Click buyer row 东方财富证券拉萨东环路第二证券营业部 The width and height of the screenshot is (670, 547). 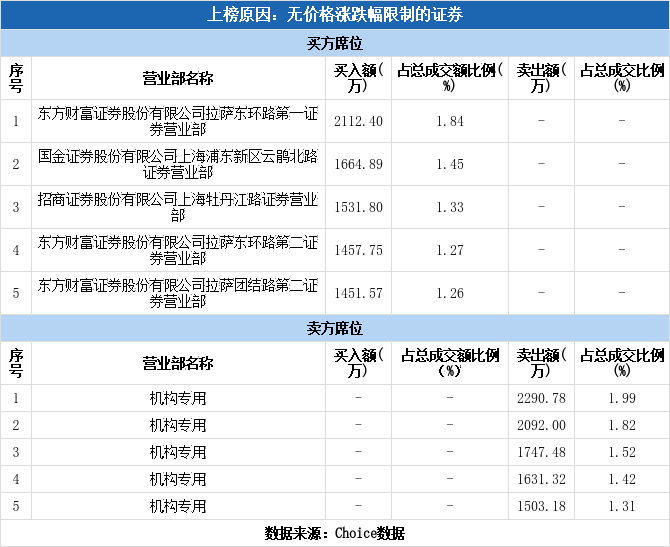point(178,250)
